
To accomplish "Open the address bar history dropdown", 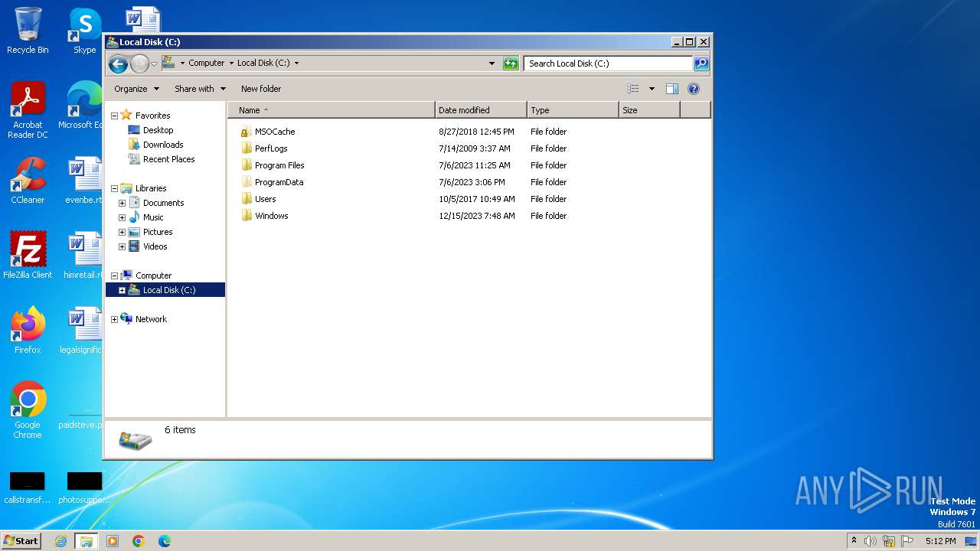I will tap(492, 64).
